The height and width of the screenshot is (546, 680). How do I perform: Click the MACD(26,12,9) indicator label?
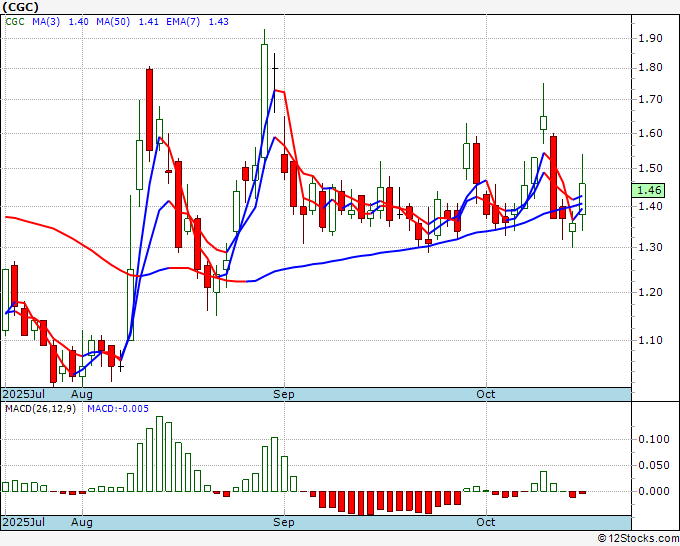pyautogui.click(x=40, y=409)
